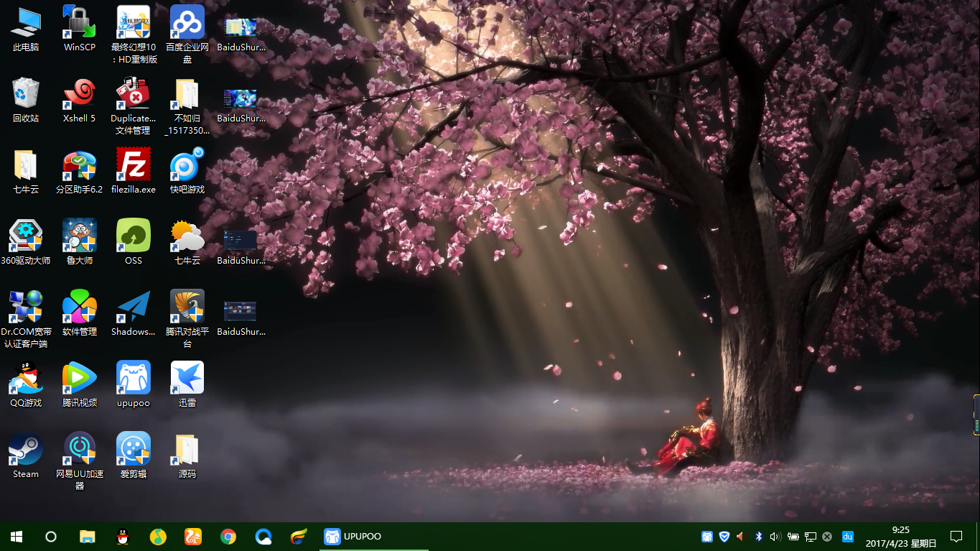Open the Bluetooth tray icon
The width and height of the screenshot is (980, 551).
click(x=758, y=537)
